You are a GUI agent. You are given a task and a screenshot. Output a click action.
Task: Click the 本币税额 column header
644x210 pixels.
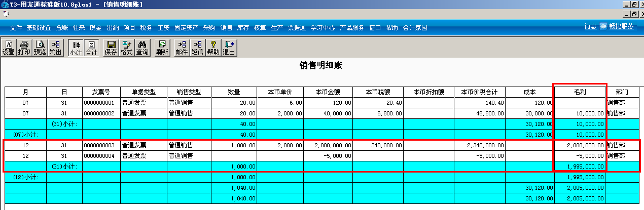(378, 92)
